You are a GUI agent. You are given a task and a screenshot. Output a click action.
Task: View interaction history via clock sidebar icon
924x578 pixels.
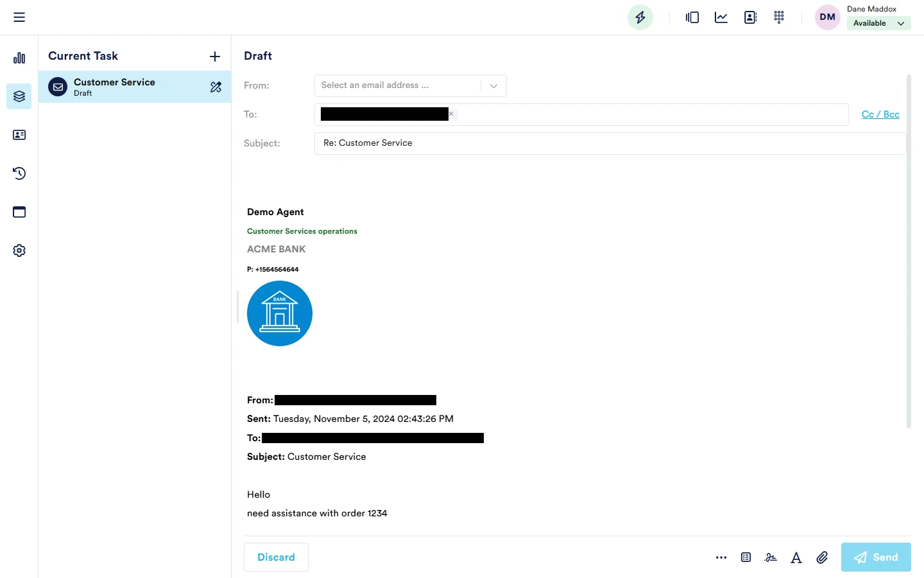pyautogui.click(x=19, y=173)
